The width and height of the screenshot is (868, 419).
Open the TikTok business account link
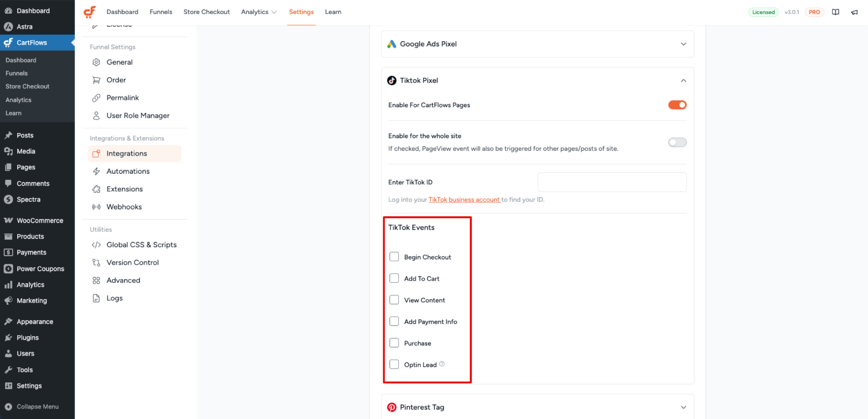[464, 200]
